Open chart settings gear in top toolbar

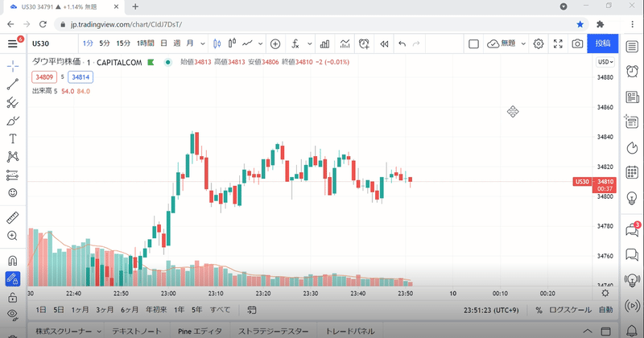539,43
